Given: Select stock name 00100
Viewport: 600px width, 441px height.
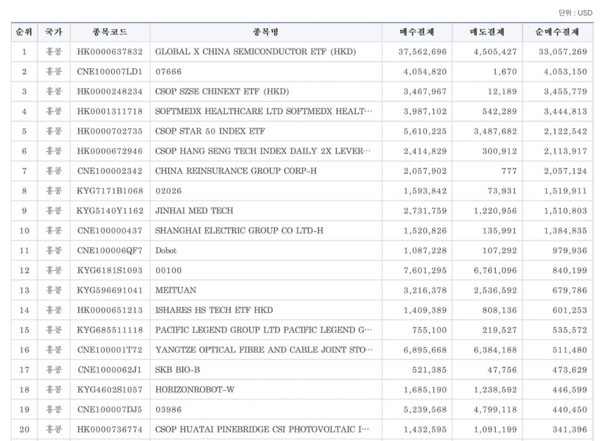Looking at the screenshot, I should pos(168,271).
